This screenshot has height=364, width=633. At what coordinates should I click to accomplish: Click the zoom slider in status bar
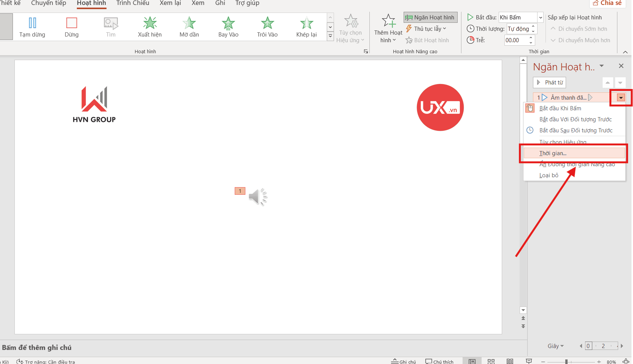click(566, 361)
